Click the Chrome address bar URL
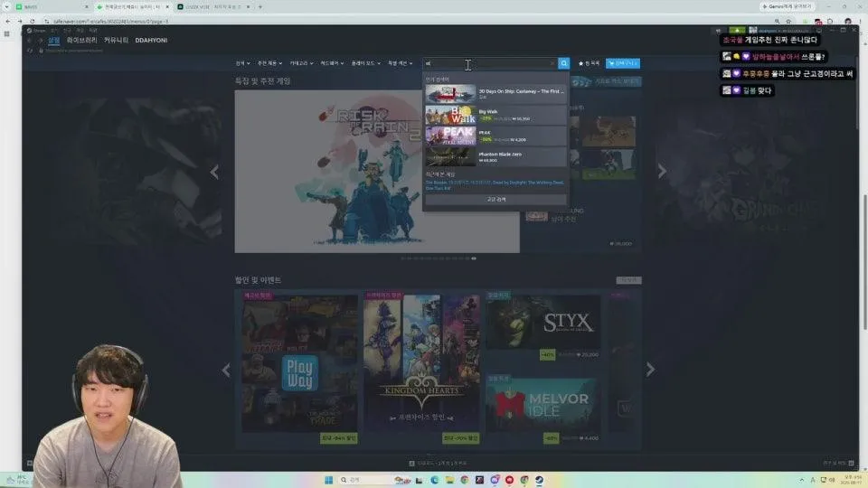 click(x=110, y=21)
